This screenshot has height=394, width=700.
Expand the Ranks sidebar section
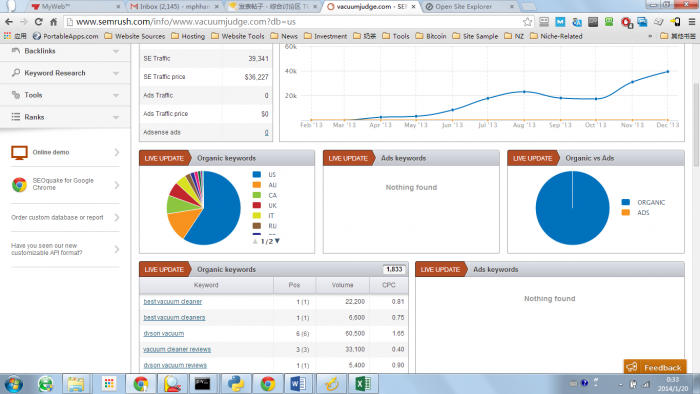point(116,117)
